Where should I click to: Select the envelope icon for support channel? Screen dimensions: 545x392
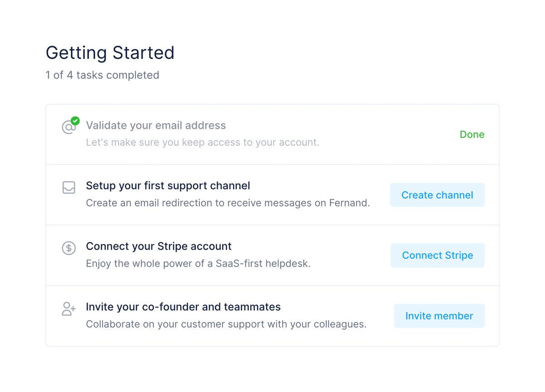[69, 187]
